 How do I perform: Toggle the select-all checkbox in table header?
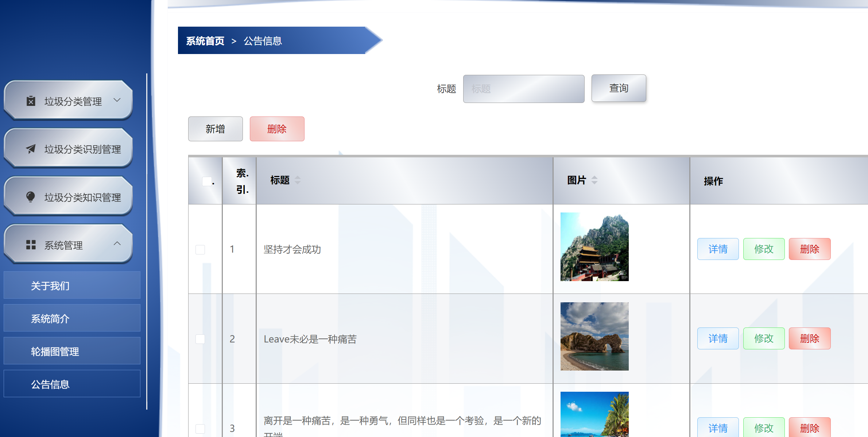(207, 181)
